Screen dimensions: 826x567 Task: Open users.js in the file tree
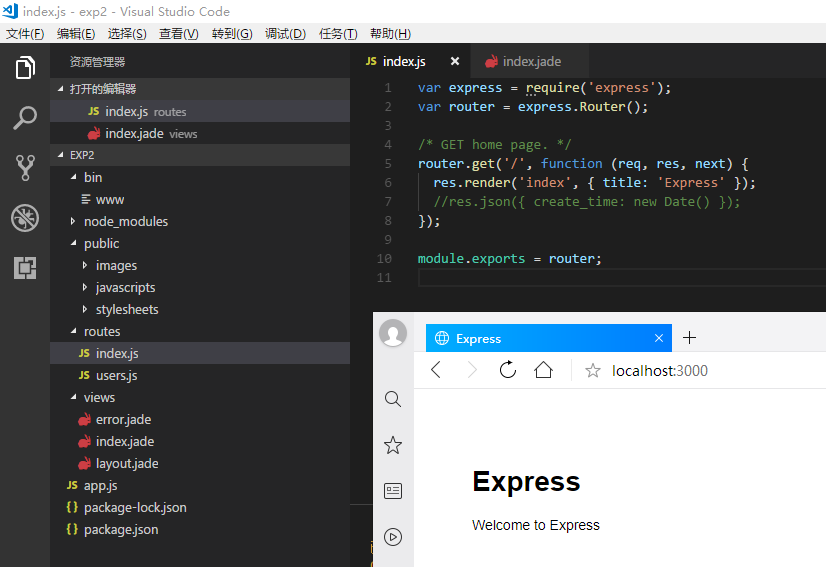pyautogui.click(x=116, y=375)
